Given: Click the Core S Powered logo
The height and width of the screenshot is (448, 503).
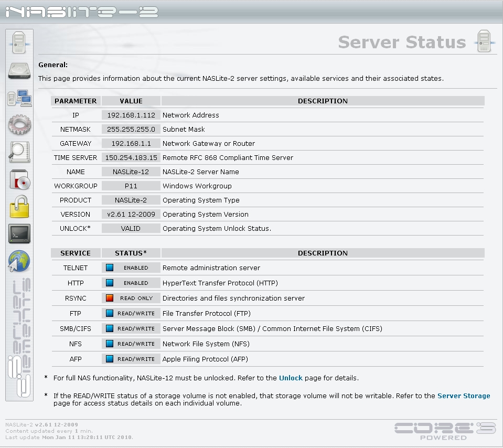Looking at the screenshot, I should click(x=445, y=431).
